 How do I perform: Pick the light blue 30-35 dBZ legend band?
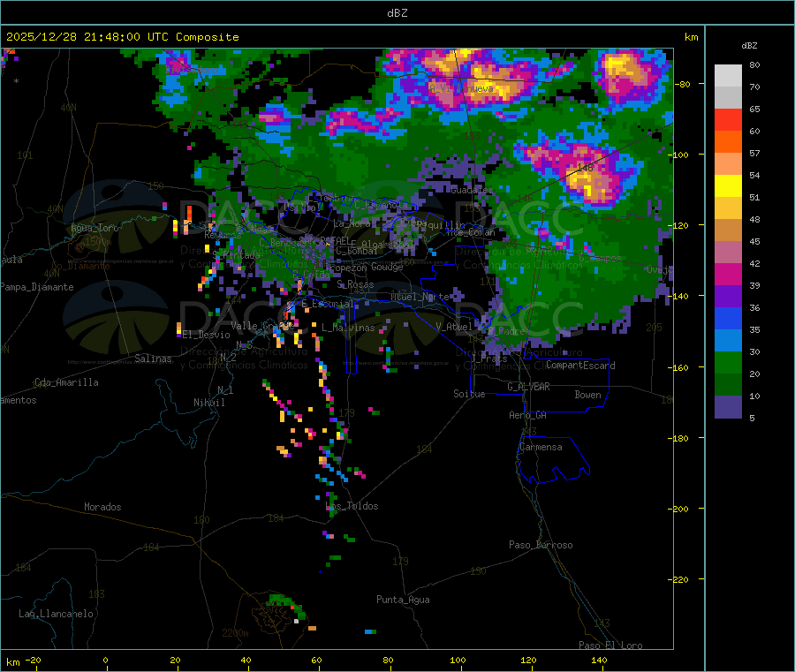[728, 341]
